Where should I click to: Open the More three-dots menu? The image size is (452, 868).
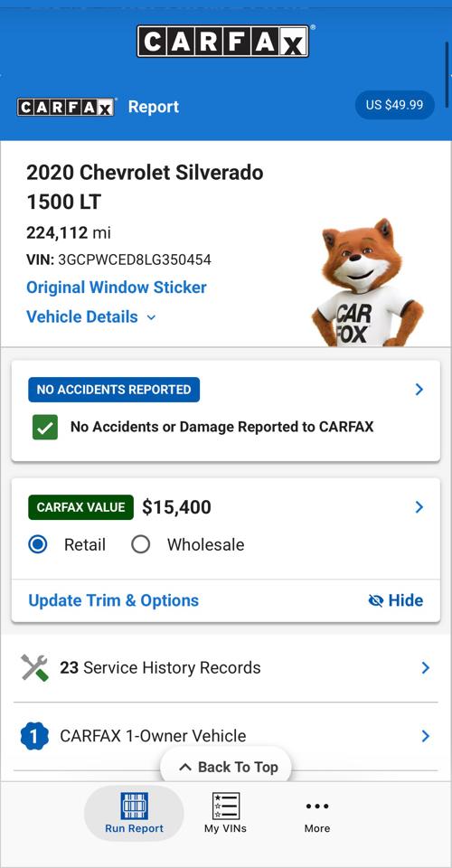(317, 806)
